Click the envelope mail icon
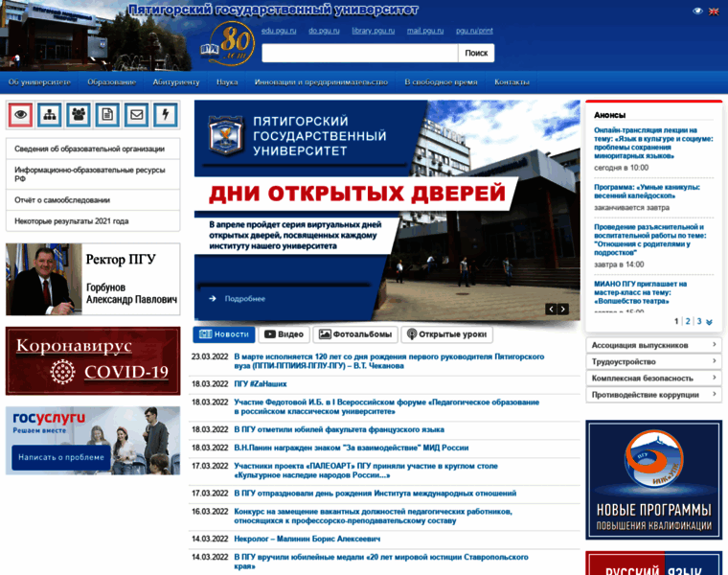 pos(136,115)
